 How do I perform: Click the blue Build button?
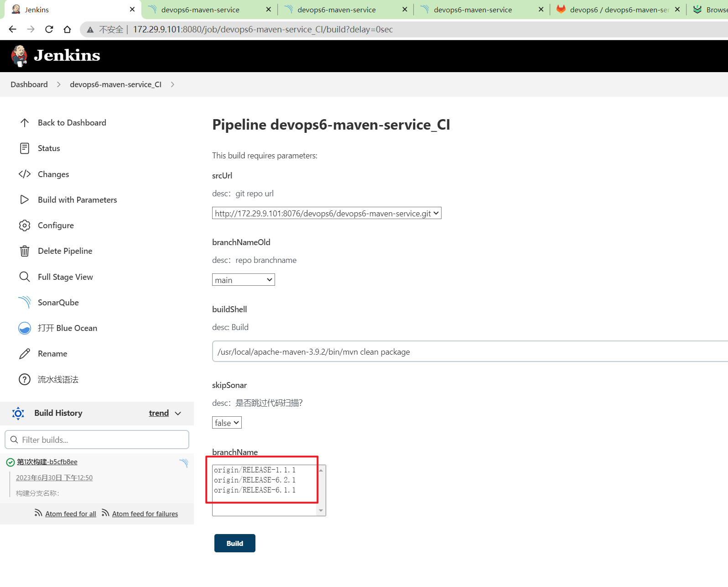235,543
